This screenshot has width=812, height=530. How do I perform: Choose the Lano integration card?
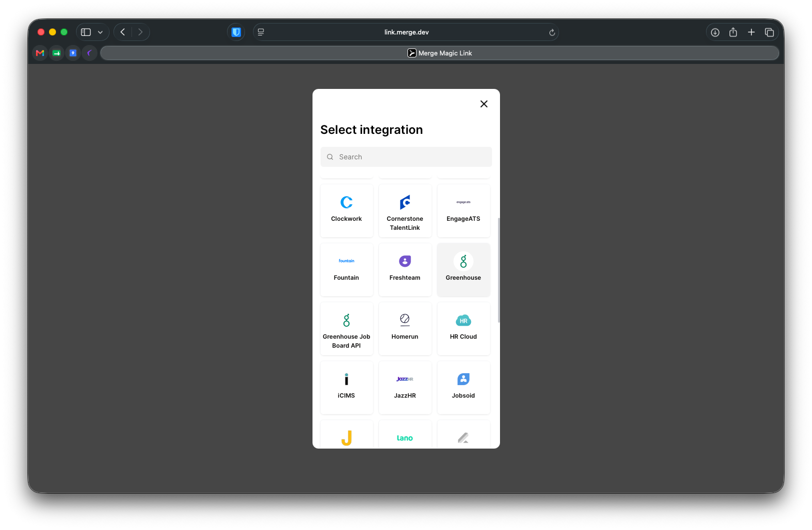point(405,435)
